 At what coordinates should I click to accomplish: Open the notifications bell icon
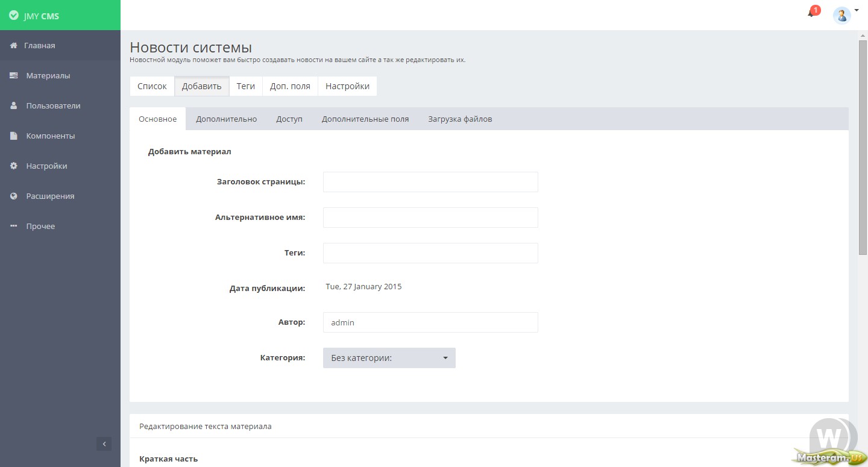click(811, 14)
